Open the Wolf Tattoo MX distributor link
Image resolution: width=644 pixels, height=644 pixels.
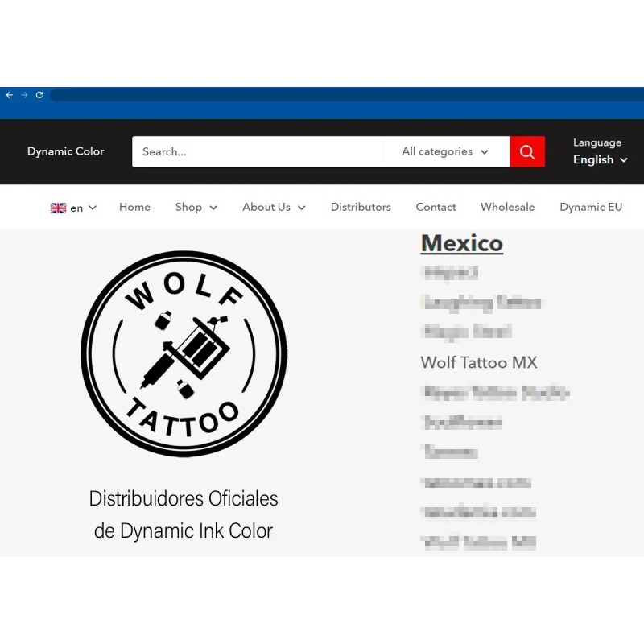[x=479, y=363]
